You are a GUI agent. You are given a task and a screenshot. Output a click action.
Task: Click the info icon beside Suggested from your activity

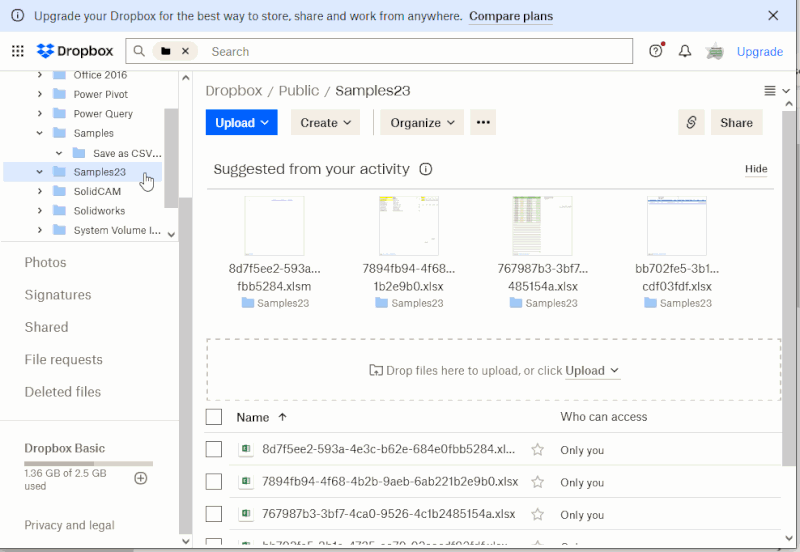coord(426,169)
